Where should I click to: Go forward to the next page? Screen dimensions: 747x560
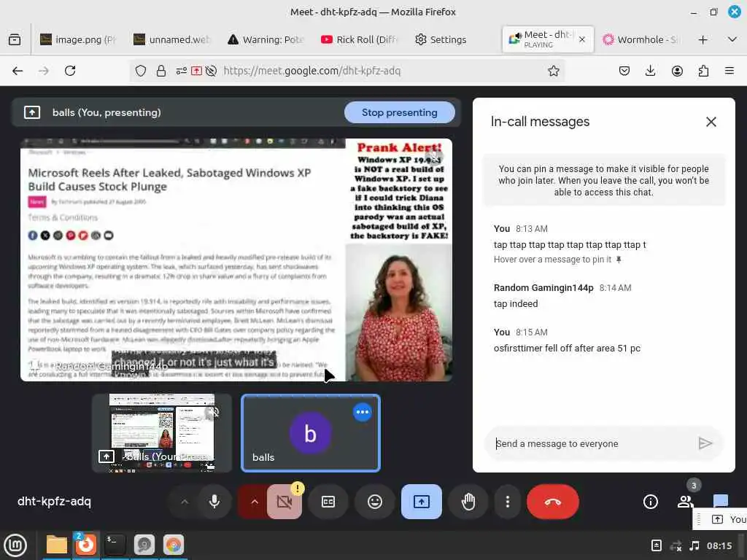click(x=43, y=71)
